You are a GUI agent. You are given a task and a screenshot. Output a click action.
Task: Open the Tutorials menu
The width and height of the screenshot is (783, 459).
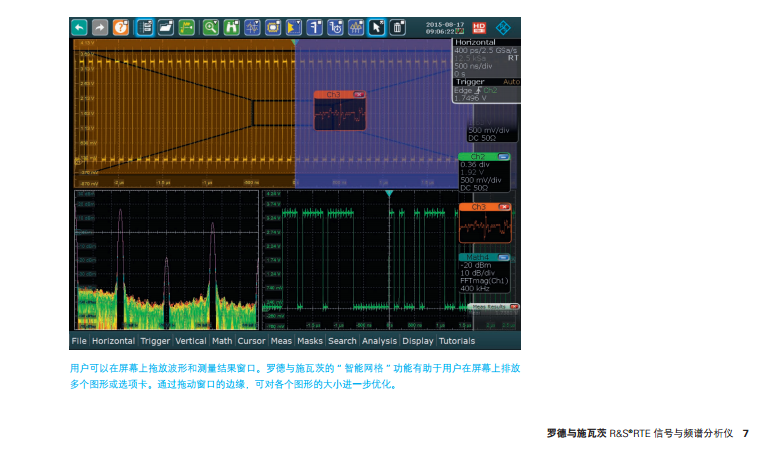[x=457, y=341]
